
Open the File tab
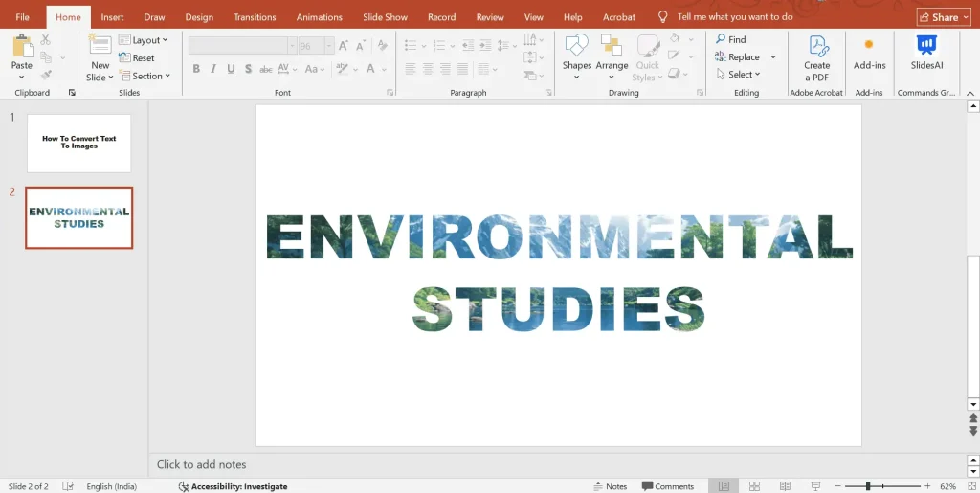coord(23,17)
